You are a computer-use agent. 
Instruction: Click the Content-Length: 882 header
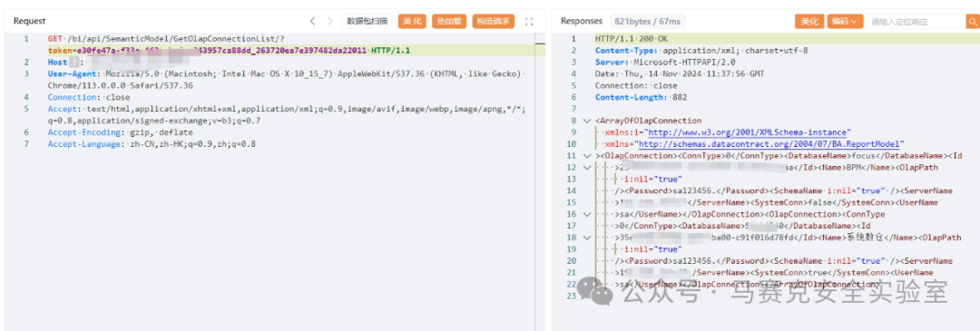pos(642,97)
